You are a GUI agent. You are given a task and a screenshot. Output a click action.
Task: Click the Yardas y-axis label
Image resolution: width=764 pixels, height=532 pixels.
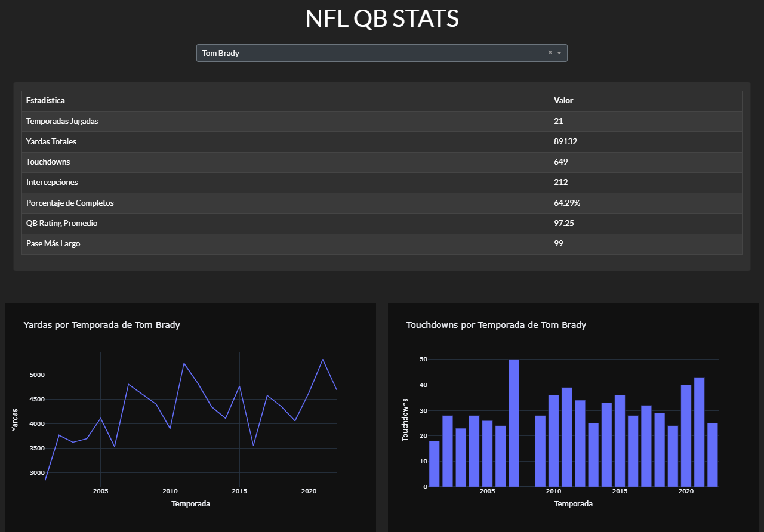(15, 420)
